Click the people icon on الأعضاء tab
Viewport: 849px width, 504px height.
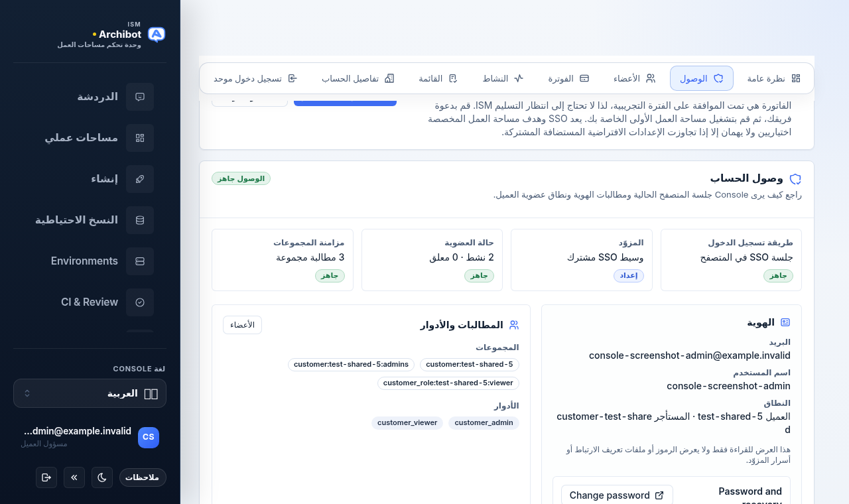pos(651,78)
